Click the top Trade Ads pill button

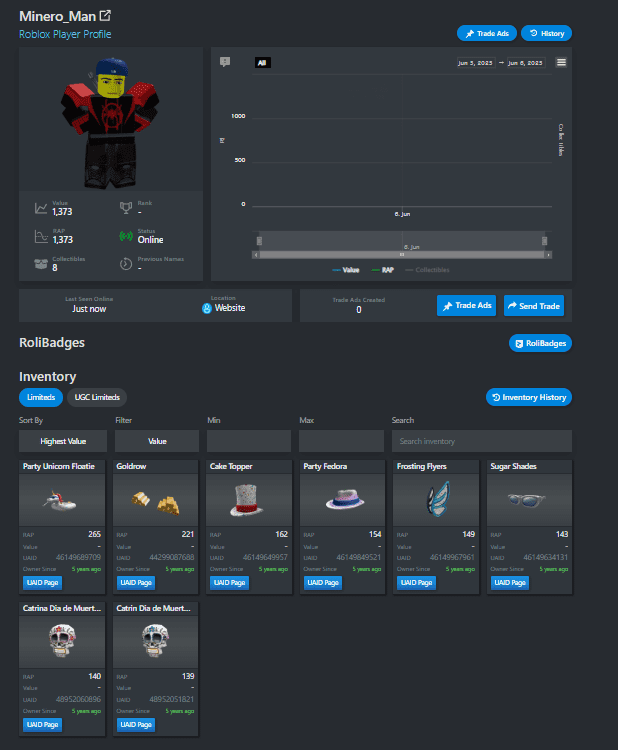(487, 33)
